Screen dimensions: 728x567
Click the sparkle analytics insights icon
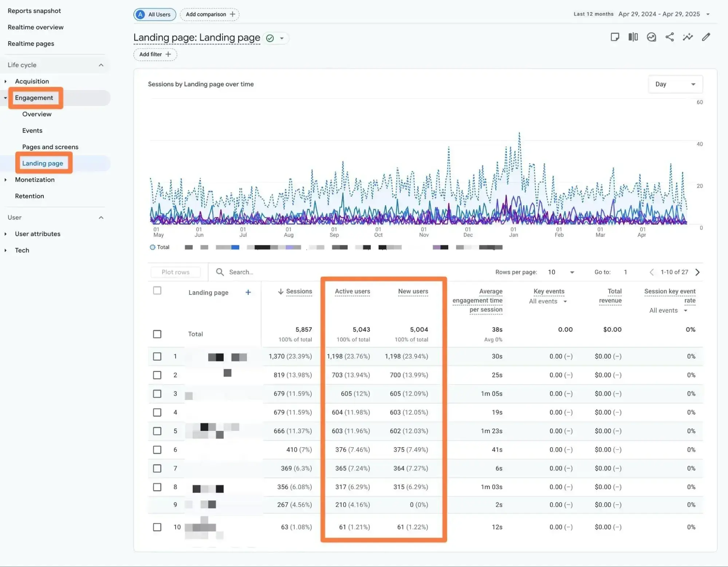click(x=688, y=37)
